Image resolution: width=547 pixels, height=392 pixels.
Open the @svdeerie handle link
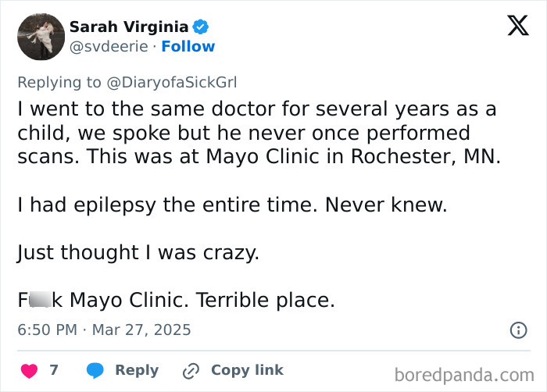click(109, 47)
